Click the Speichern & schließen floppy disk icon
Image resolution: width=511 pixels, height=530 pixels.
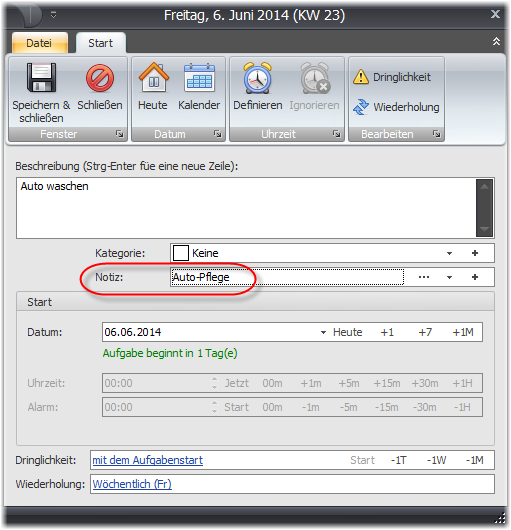[41, 78]
